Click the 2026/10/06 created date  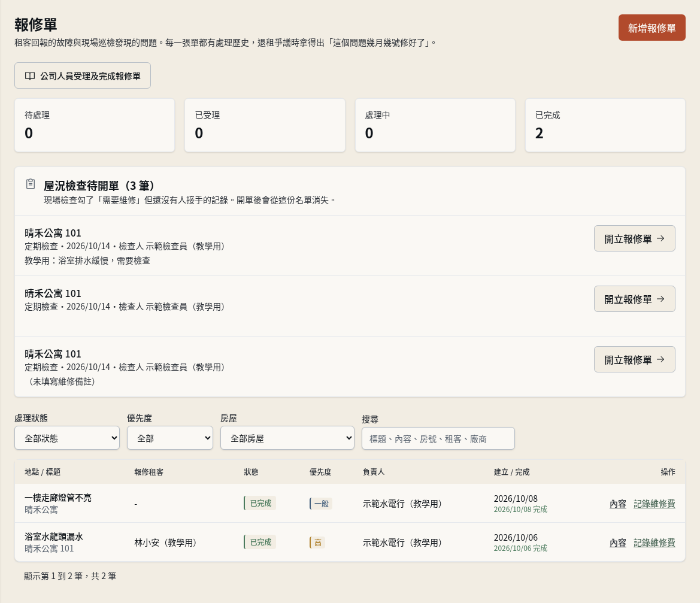pyautogui.click(x=516, y=537)
